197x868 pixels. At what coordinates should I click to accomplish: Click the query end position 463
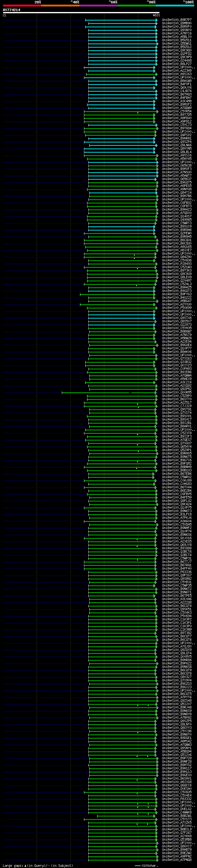[x=155, y=15]
